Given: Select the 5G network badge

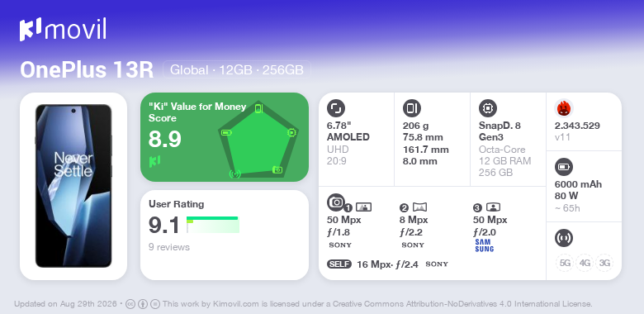Looking at the screenshot, I should (x=565, y=263).
